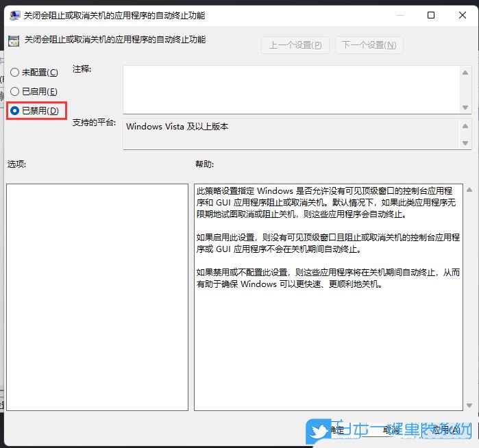
Task: Select the 已启用(E) radio button
Action: (34, 91)
